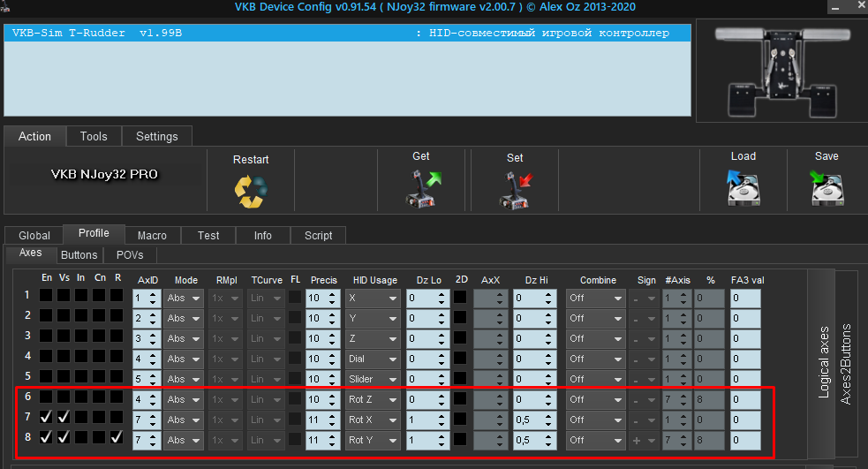Open Combine dropdown for axis row 7

[x=596, y=420]
